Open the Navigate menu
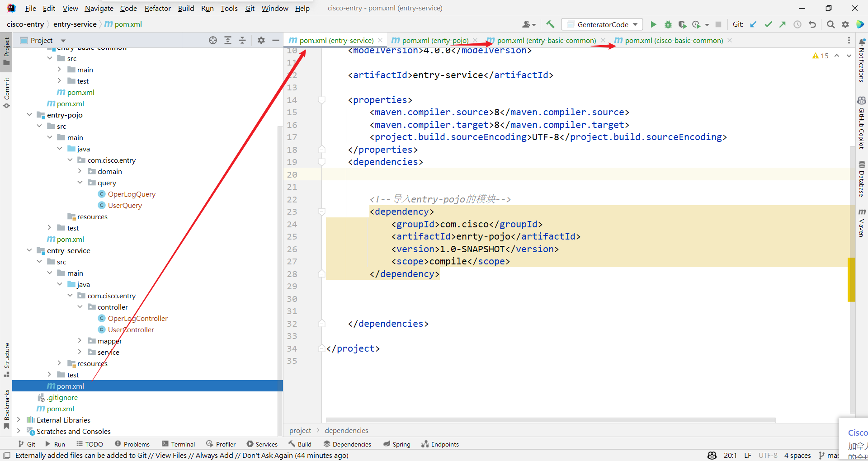This screenshot has height=461, width=868. point(99,8)
